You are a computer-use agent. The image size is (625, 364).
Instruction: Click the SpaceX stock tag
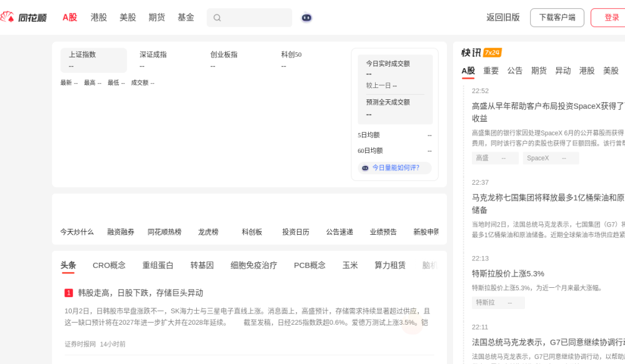click(551, 159)
